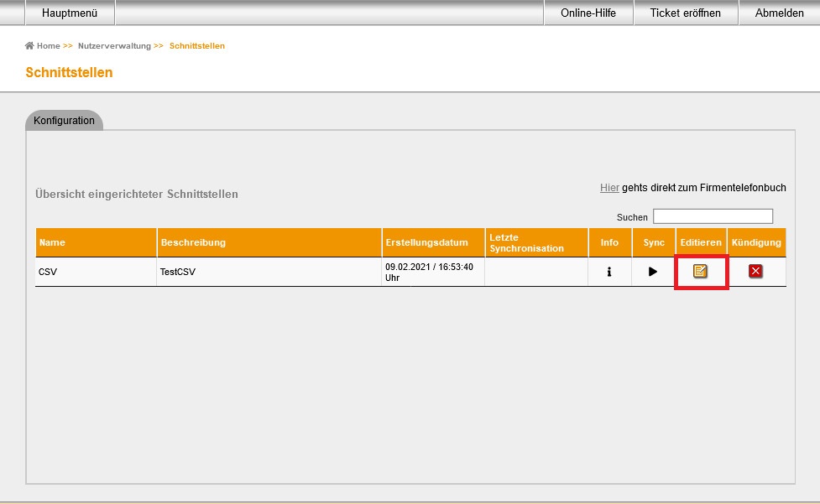Open the Hauptmenü menu

70,13
